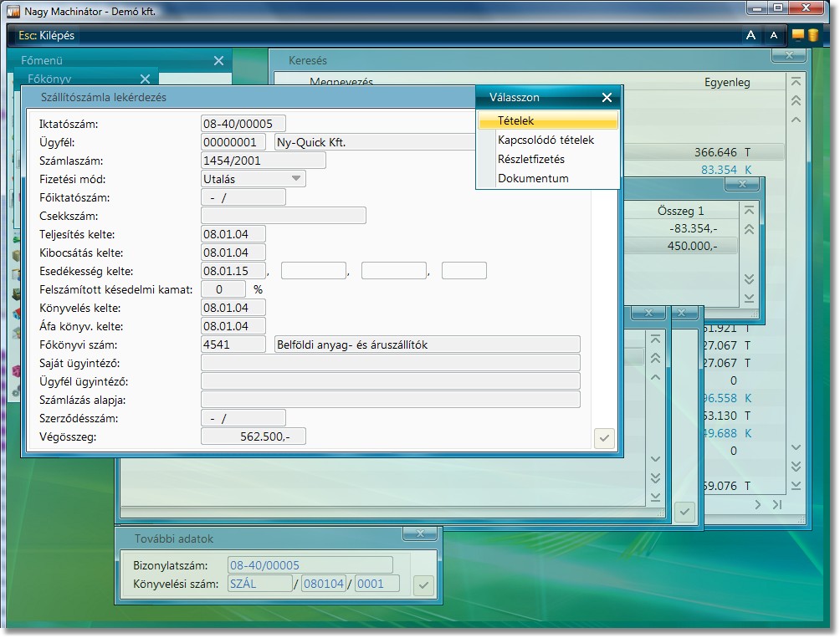
Task: Click the Iktatószám input field
Action: 243,124
